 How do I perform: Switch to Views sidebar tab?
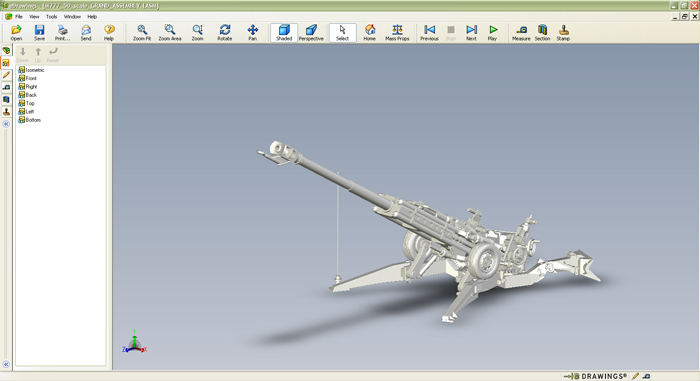6,63
